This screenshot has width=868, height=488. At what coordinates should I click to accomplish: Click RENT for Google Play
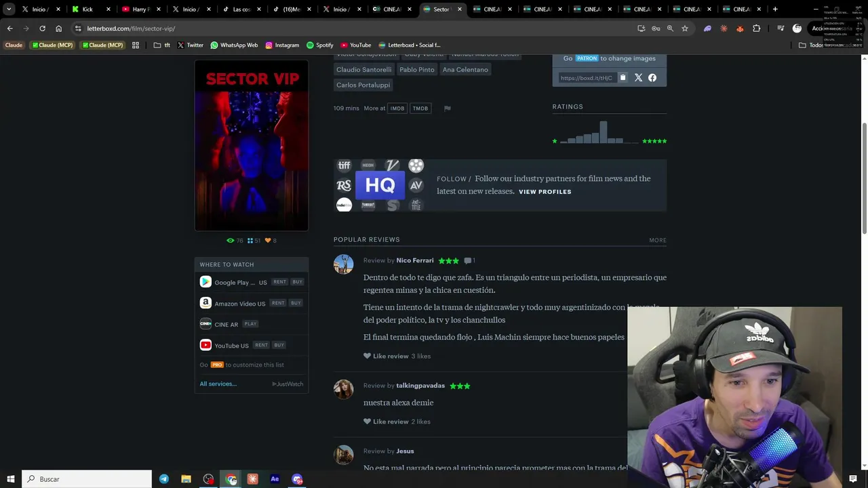279,282
